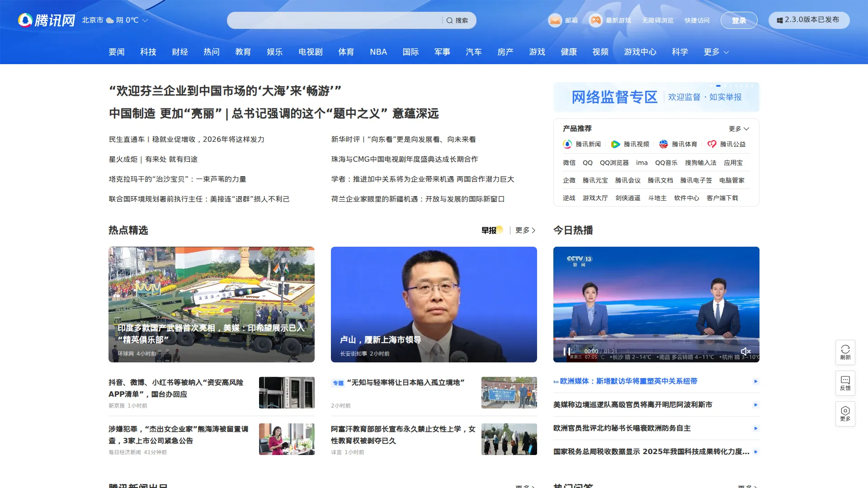The height and width of the screenshot is (488, 868).
Task: Open the 2.3.0 version release link
Action: [809, 20]
